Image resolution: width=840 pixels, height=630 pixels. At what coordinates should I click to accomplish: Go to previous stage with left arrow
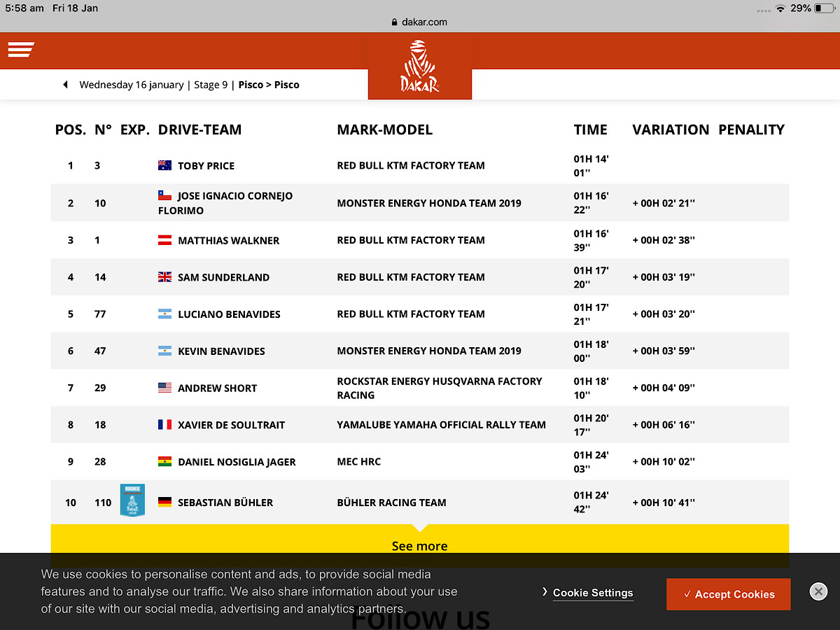coord(65,85)
